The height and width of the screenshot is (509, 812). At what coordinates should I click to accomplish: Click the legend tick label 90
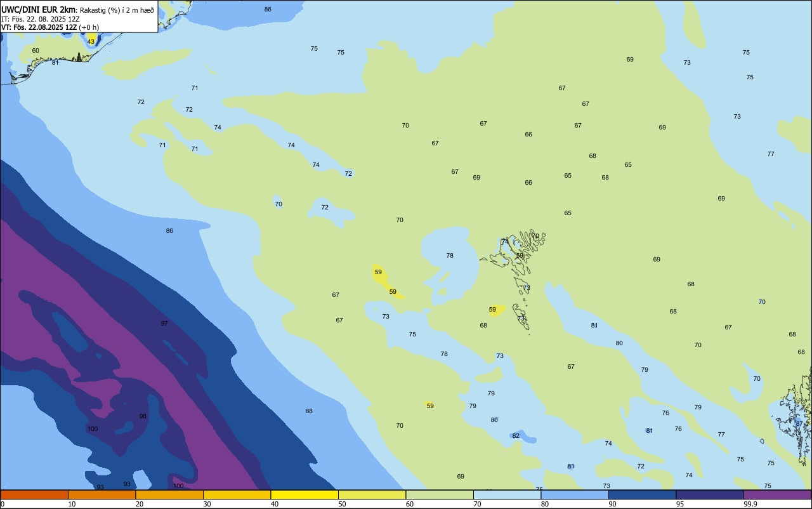click(x=612, y=504)
